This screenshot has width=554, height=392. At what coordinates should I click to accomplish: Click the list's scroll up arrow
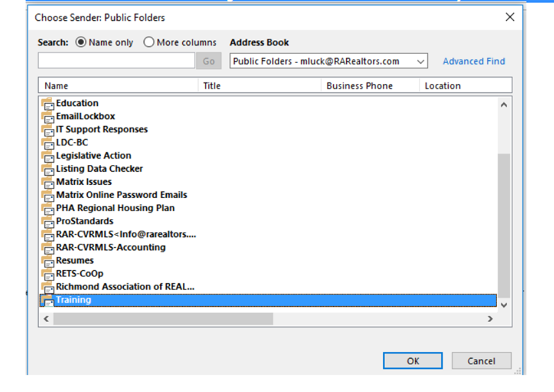(504, 105)
